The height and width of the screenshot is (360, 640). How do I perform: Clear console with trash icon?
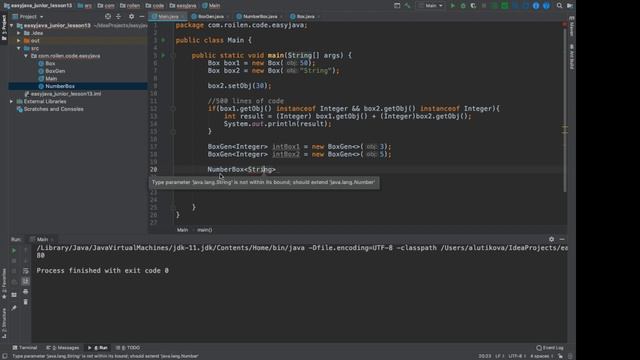[x=26, y=302]
